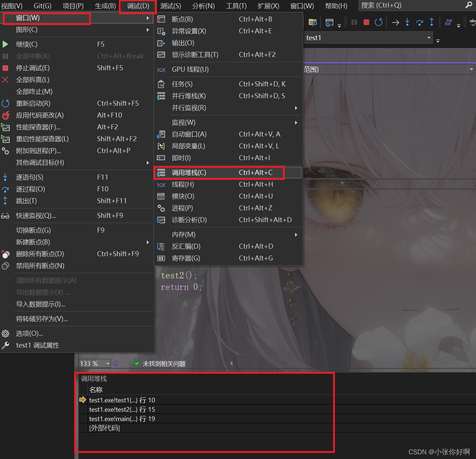The image size is (476, 459).
Task: Click the Registers icon in submenu
Action: click(x=161, y=258)
